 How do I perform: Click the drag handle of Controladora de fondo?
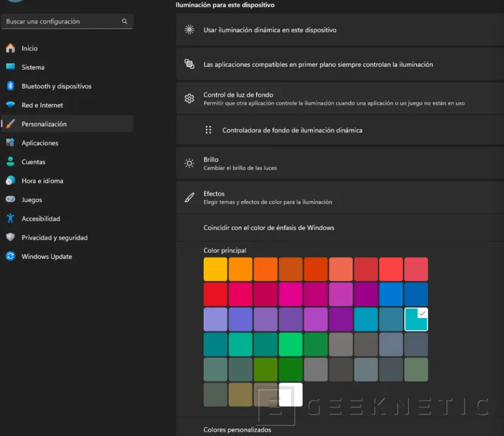click(x=209, y=130)
